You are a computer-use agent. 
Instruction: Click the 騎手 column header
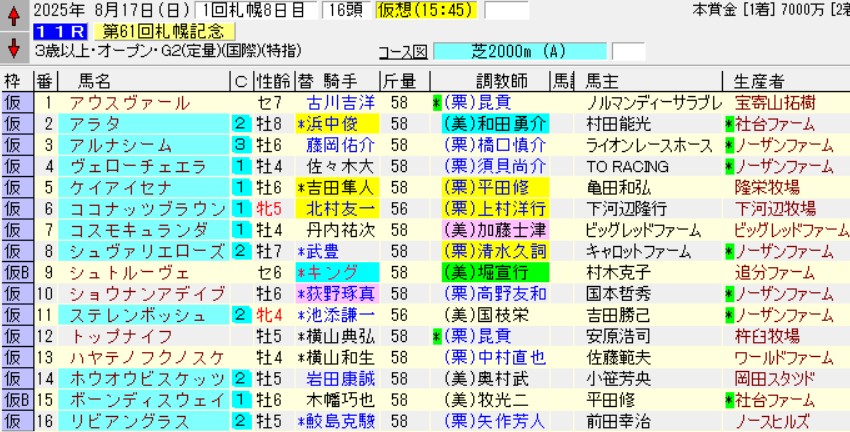[x=340, y=80]
